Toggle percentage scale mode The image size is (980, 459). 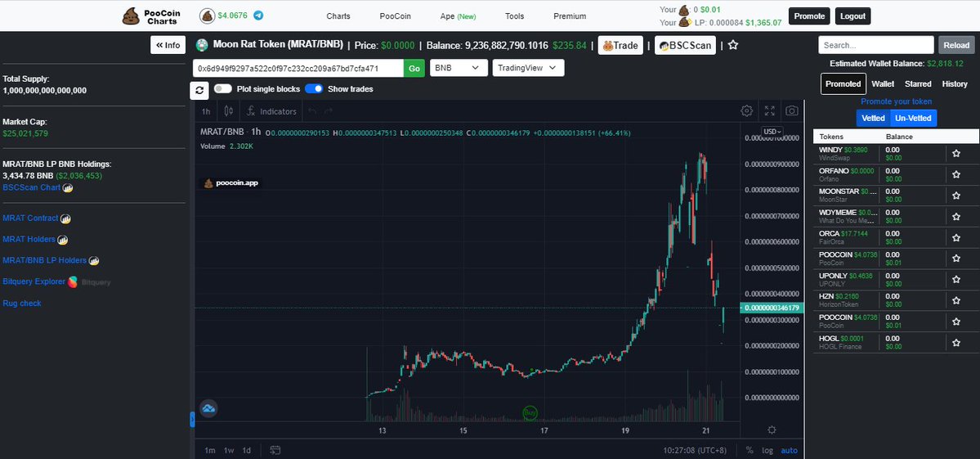pyautogui.click(x=750, y=450)
